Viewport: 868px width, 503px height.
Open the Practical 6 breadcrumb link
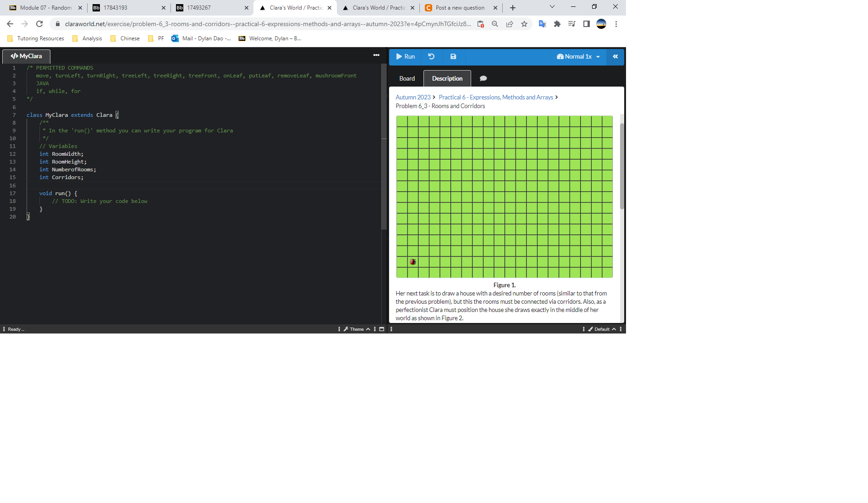point(496,98)
